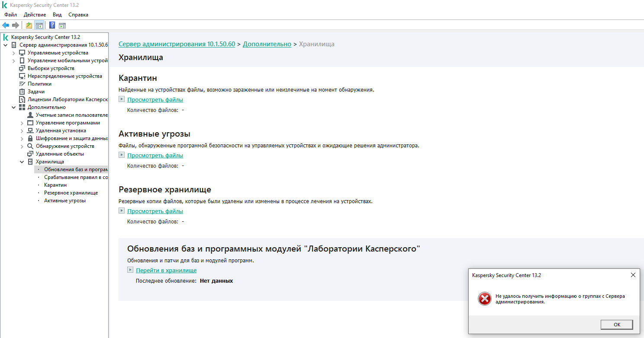
Task: Click the Управление мобильными устройствами phone icon
Action: coord(22,61)
